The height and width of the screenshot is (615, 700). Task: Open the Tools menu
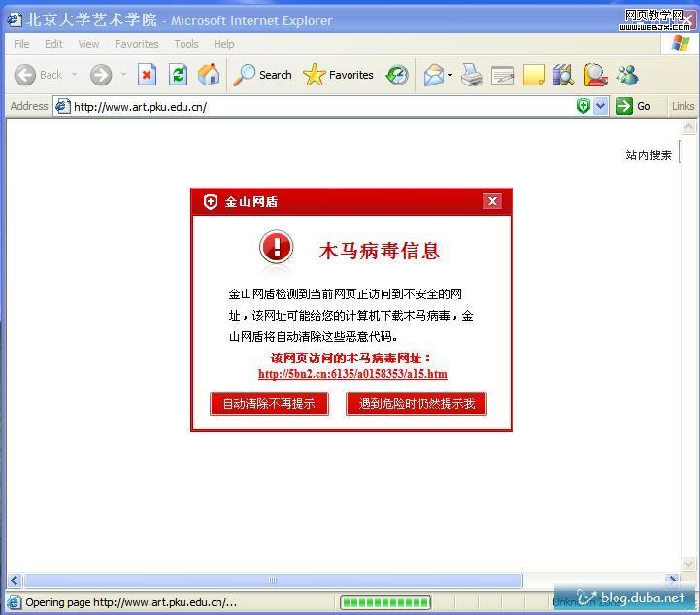pyautogui.click(x=185, y=44)
